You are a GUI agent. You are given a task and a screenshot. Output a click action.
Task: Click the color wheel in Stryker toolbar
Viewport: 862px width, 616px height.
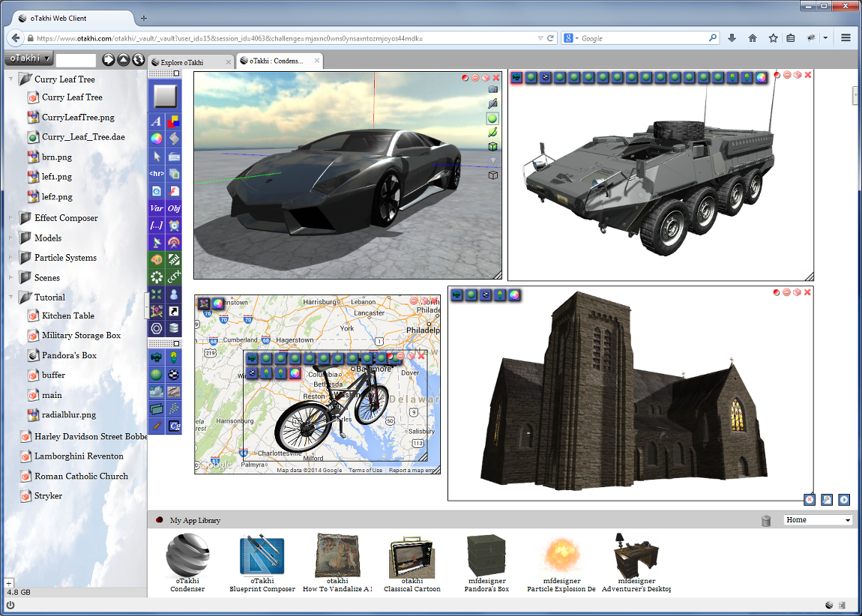pyautogui.click(x=762, y=77)
